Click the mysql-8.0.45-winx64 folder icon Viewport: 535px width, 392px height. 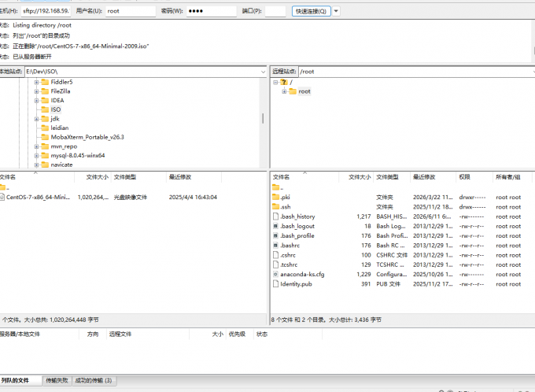45,156
